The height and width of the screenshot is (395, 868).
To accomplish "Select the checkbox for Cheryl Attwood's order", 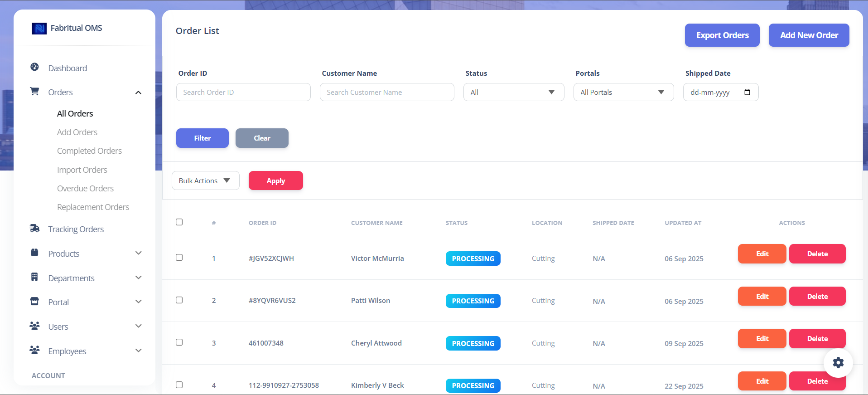I will pyautogui.click(x=179, y=342).
